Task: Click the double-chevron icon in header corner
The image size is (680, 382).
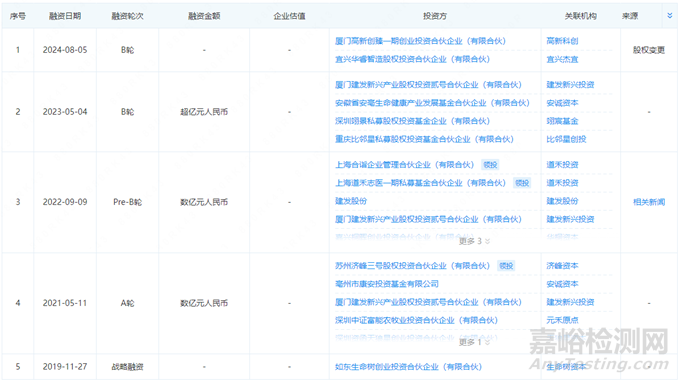Action: (670, 16)
